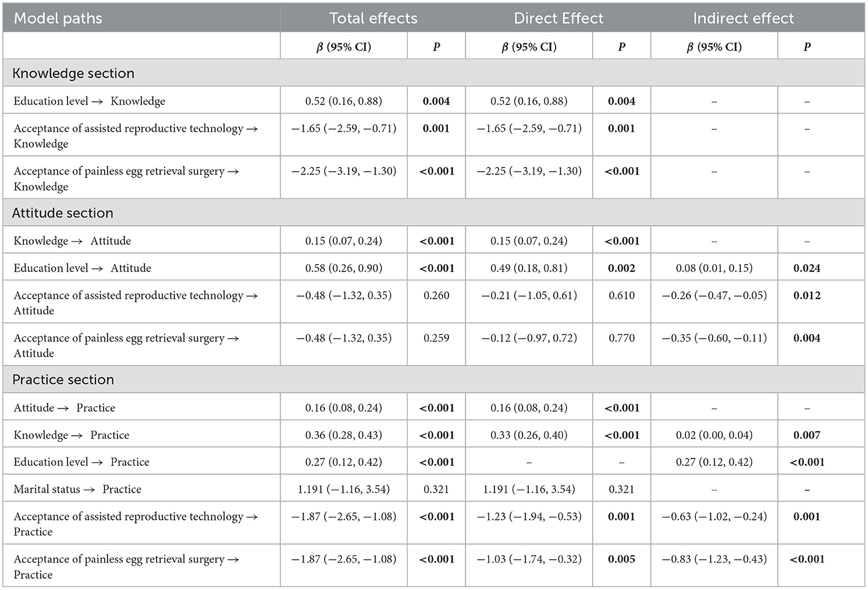This screenshot has width=868, height=590.
Task: Click the 0.007 indirect effect P value
Action: click(807, 435)
